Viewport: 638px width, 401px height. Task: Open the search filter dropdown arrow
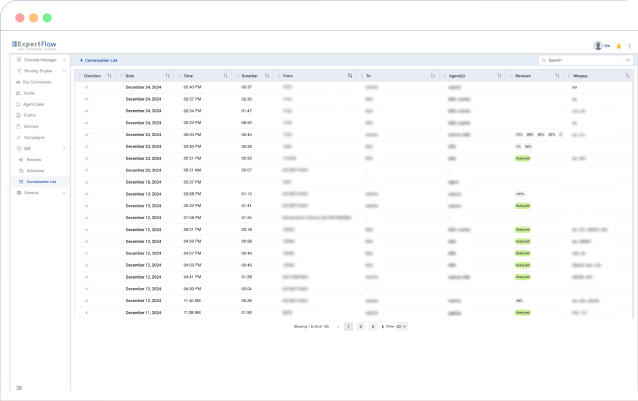628,60
